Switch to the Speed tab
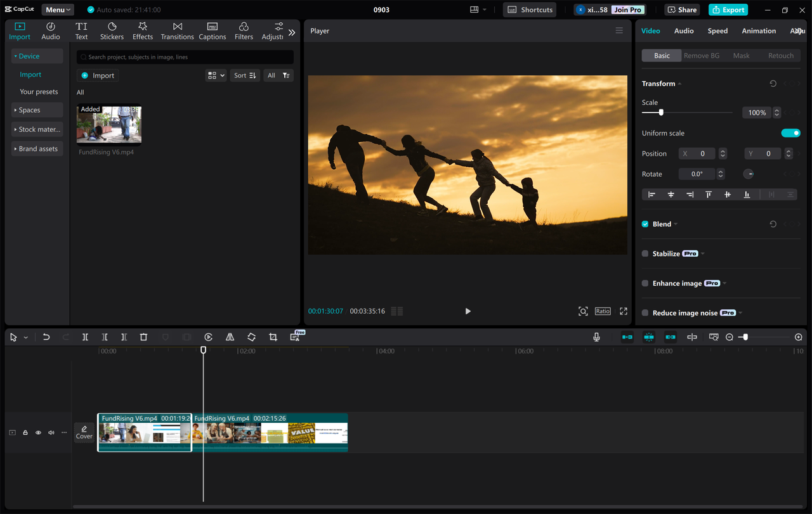Screen dimensions: 812x514 point(717,30)
